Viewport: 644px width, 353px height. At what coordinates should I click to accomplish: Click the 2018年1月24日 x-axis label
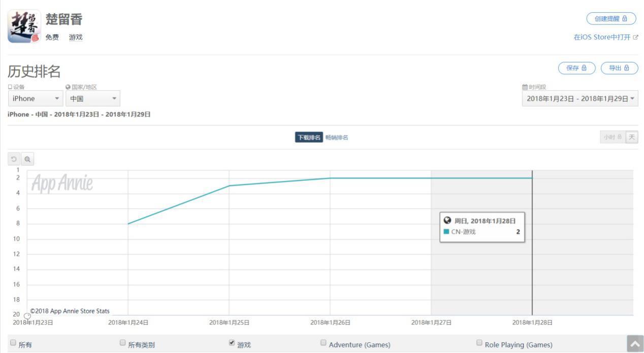(x=128, y=322)
